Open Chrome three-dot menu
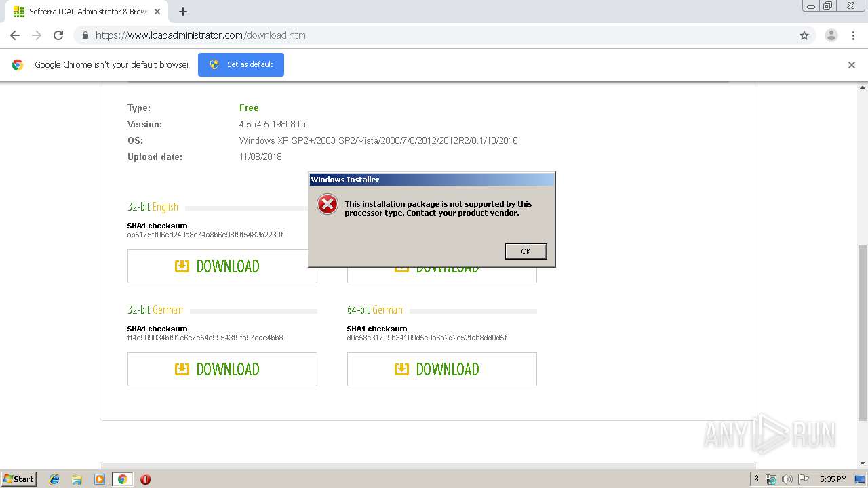This screenshot has width=868, height=488. tap(854, 35)
